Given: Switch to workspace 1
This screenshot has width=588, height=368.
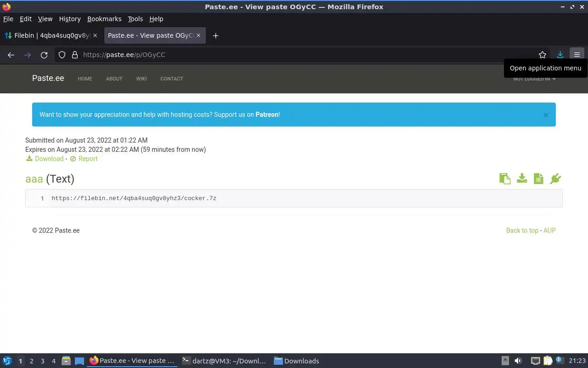Looking at the screenshot, I should 20,361.
